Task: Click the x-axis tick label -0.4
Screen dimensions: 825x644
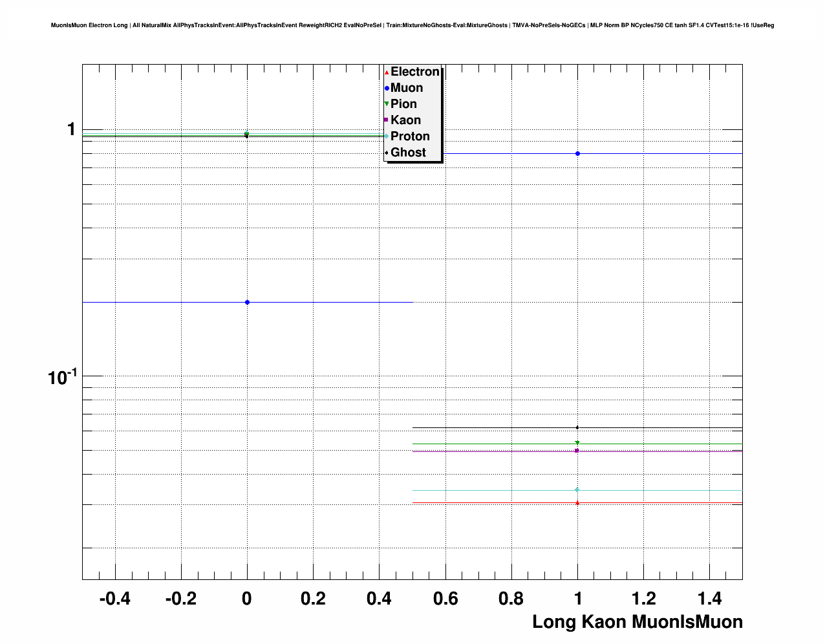Action: 114,599
